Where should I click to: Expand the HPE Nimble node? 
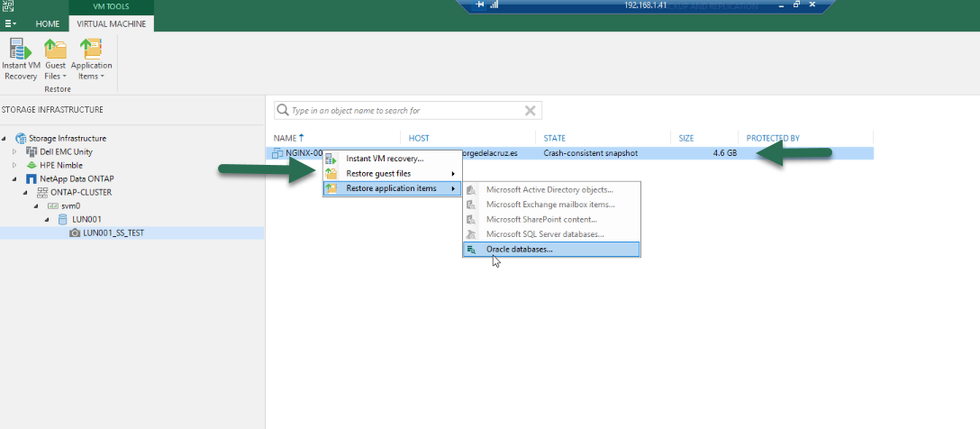(15, 165)
